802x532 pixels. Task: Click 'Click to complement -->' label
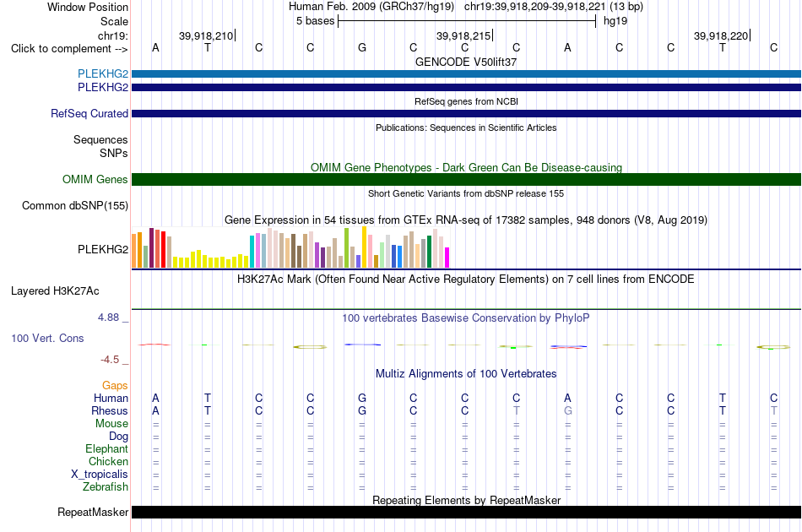[x=69, y=49]
